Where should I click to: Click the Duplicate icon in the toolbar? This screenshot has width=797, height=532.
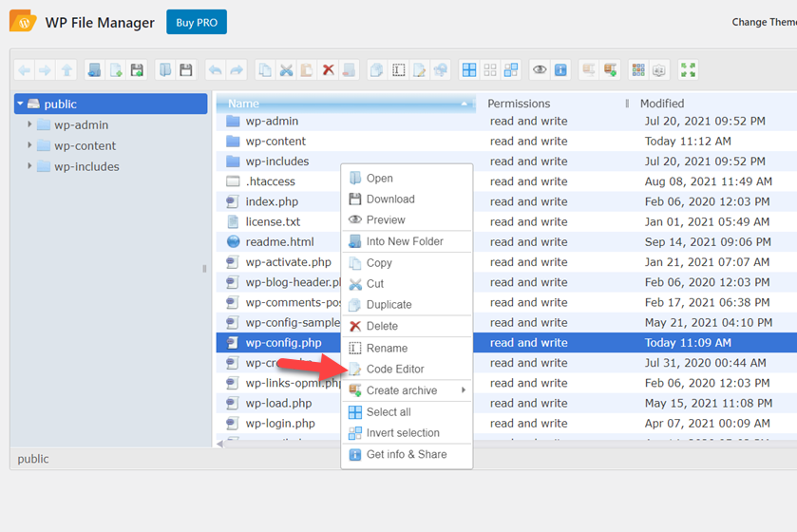376,70
